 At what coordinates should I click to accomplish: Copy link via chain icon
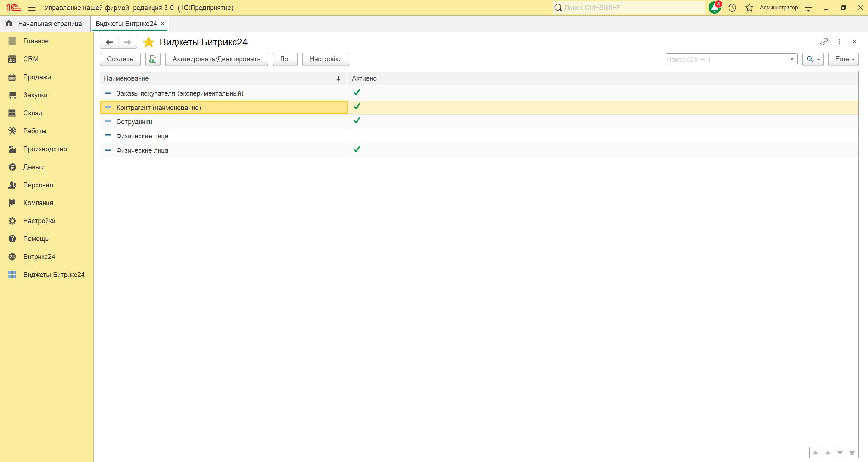point(824,42)
